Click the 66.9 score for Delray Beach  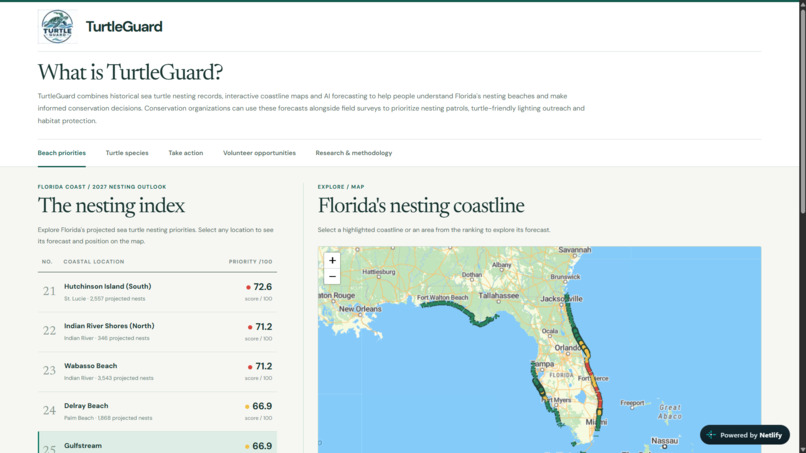point(262,406)
